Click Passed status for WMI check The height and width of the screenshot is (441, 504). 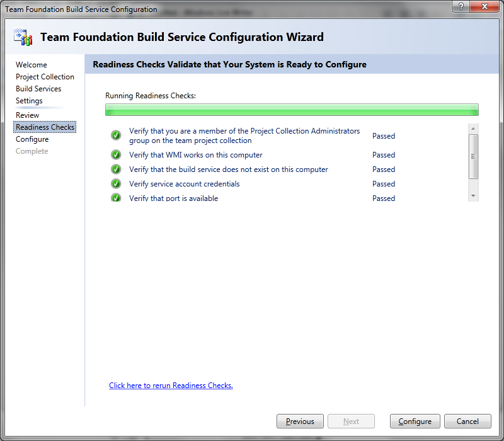(x=384, y=155)
